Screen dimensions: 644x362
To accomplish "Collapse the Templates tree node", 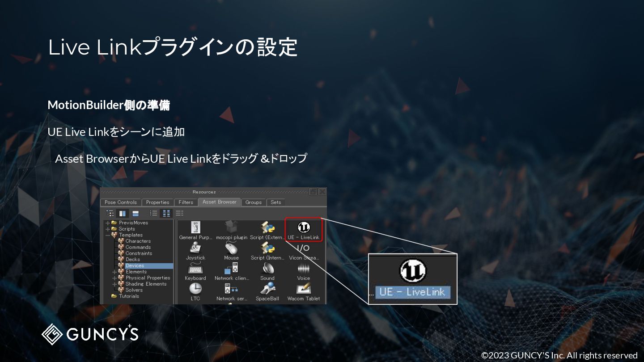I will click(x=108, y=235).
